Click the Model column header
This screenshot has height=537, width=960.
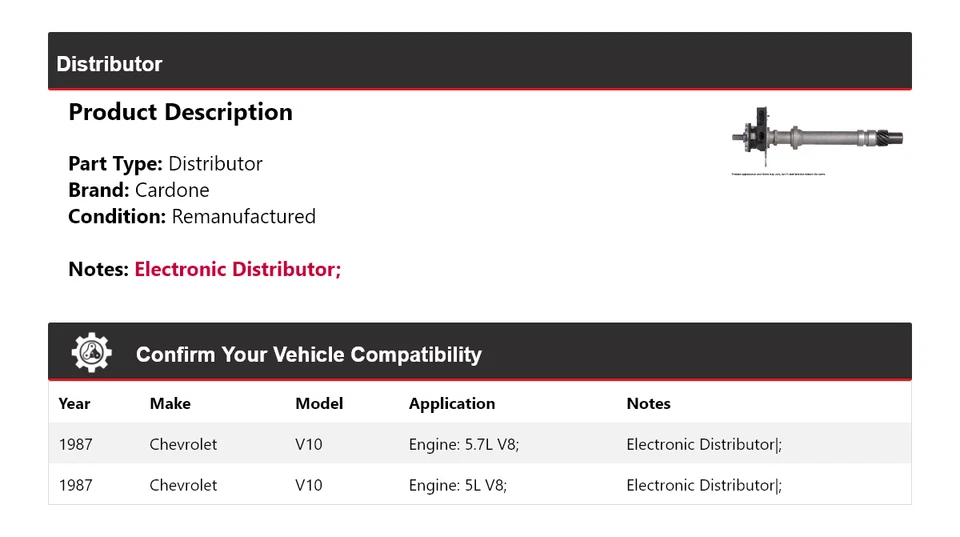[319, 404]
